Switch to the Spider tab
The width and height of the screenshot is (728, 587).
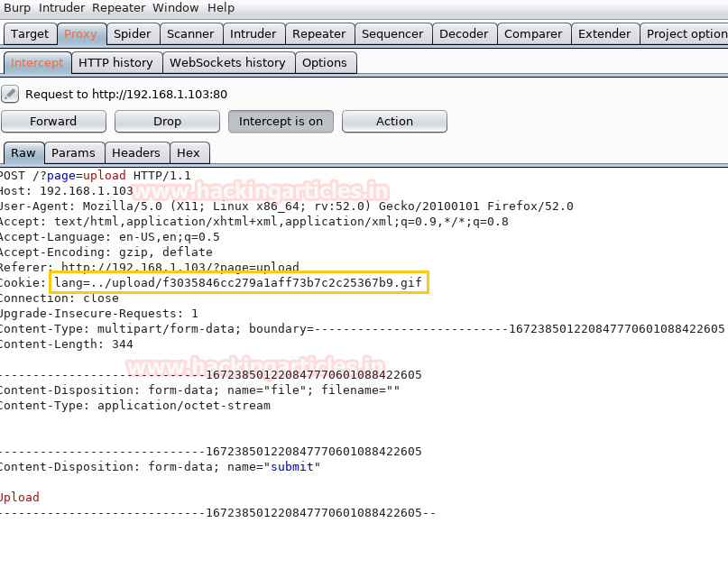coord(132,34)
